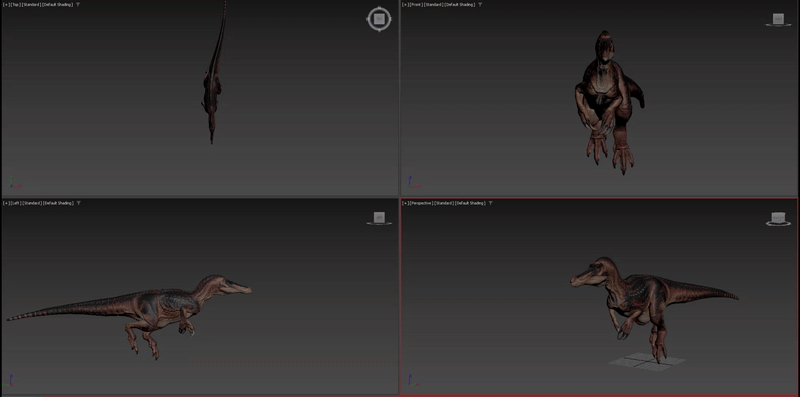
Task: Click the Left viewport filter funnel icon
Action: [78, 203]
